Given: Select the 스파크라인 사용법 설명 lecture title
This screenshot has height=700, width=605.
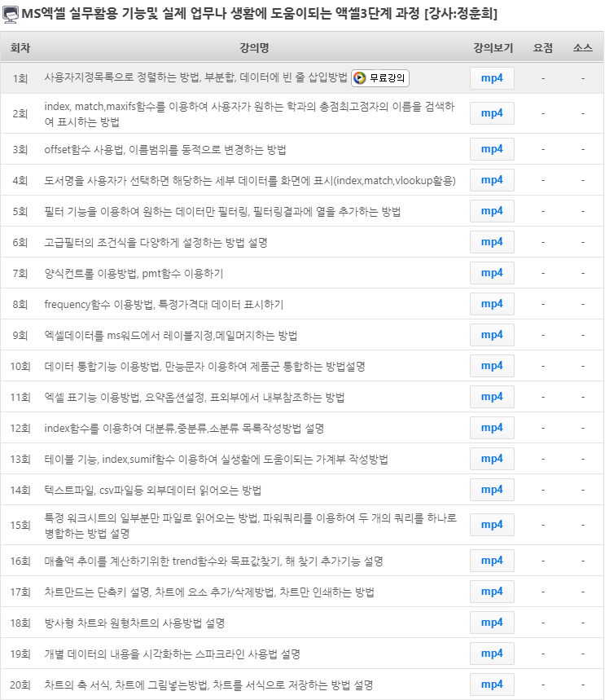Looking at the screenshot, I should pos(172,654).
